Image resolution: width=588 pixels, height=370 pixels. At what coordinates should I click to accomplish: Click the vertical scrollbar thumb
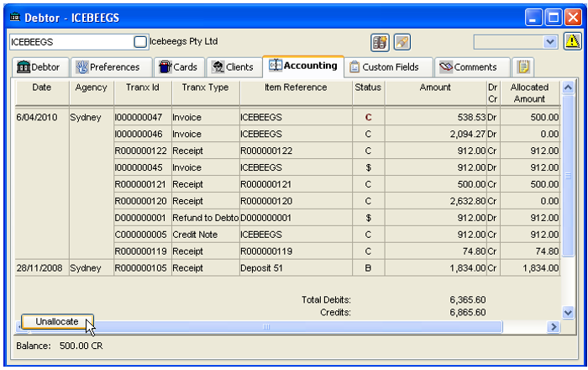click(568, 176)
